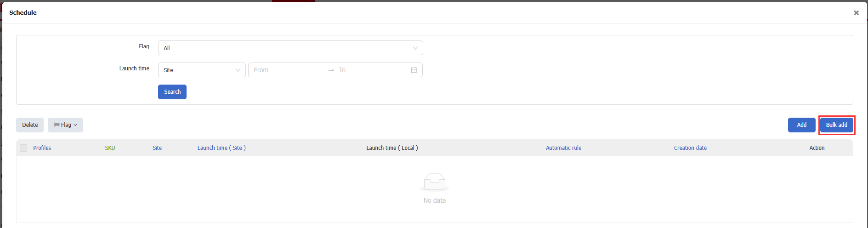Click the No data empty-state icon
The height and width of the screenshot is (228, 868).
pos(435,182)
